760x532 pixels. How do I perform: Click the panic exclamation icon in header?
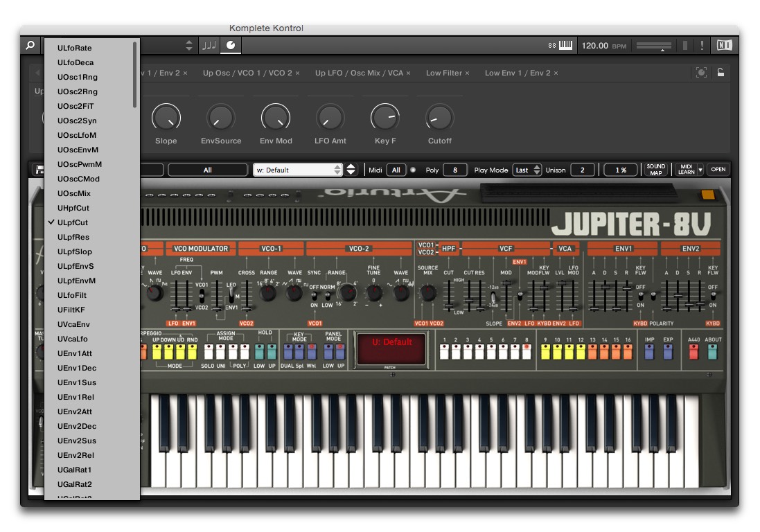(702, 45)
